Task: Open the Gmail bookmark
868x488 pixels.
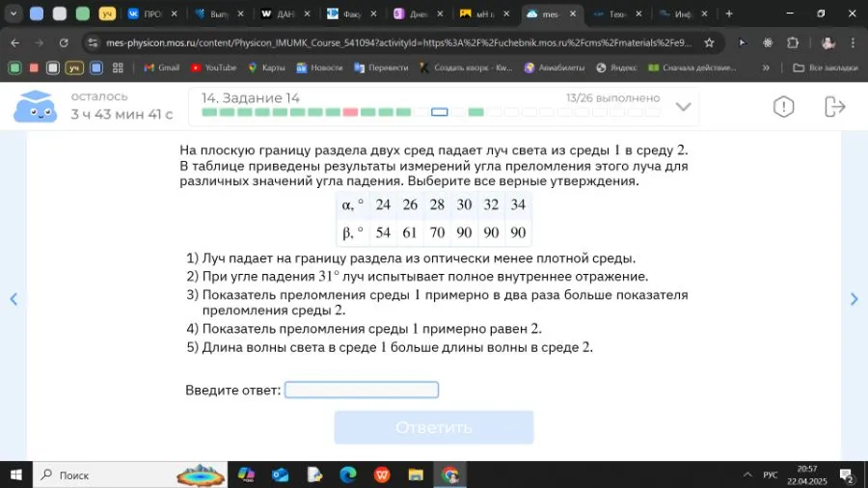Action: click(x=162, y=68)
